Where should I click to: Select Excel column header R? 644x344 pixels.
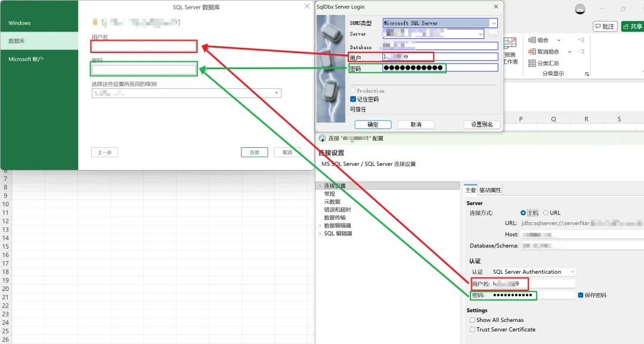point(586,119)
